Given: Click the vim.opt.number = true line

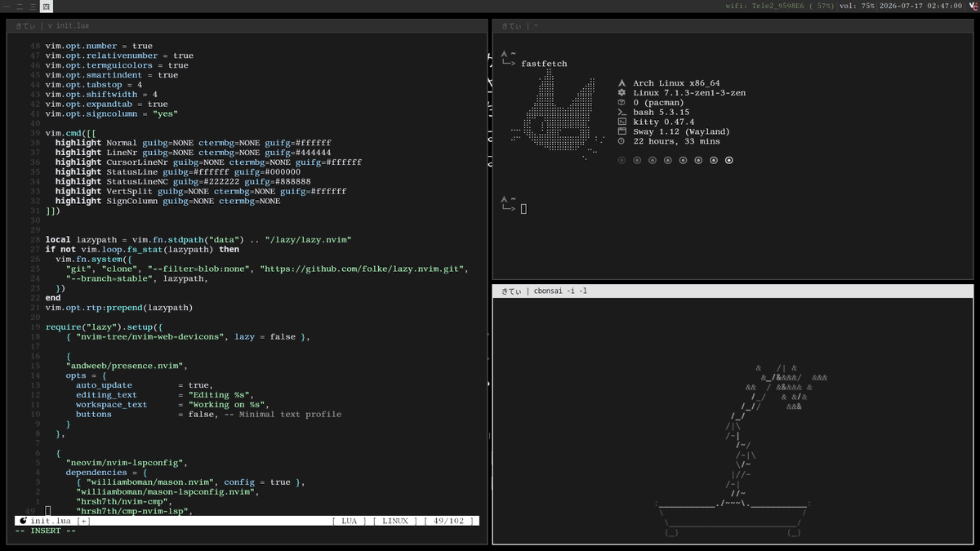Looking at the screenshot, I should (99, 46).
